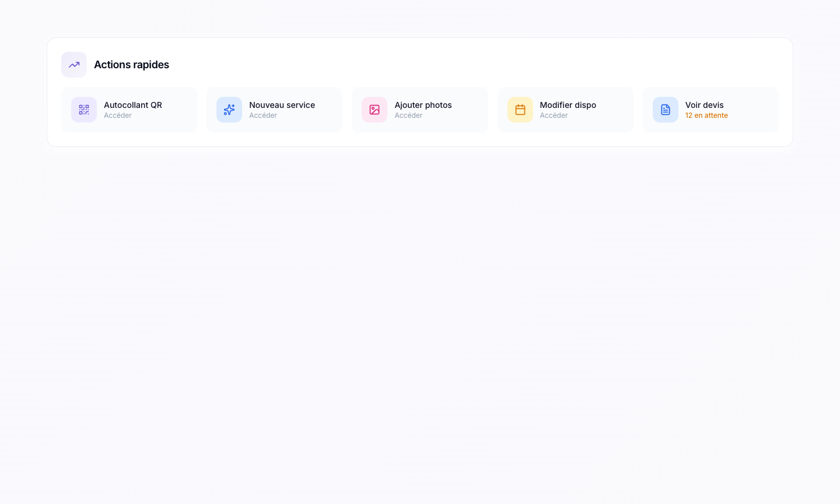Click "Accéder" under Nouveau service

pos(263,116)
